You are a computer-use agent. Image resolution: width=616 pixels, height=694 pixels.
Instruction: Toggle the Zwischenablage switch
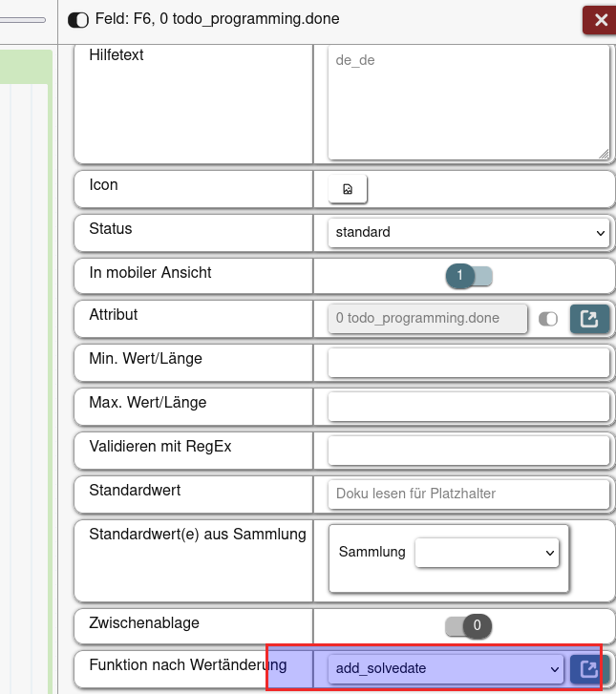click(x=468, y=626)
